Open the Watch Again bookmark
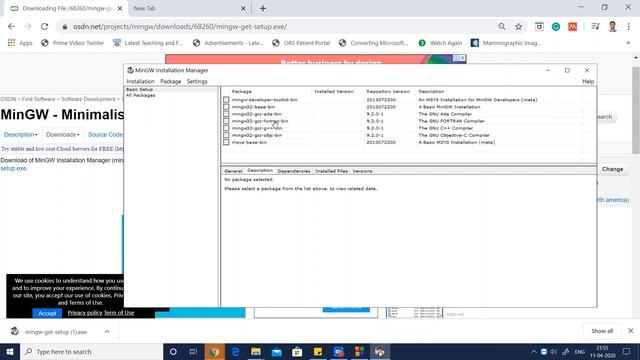Screen dimensions: 640x360 pos(440,43)
